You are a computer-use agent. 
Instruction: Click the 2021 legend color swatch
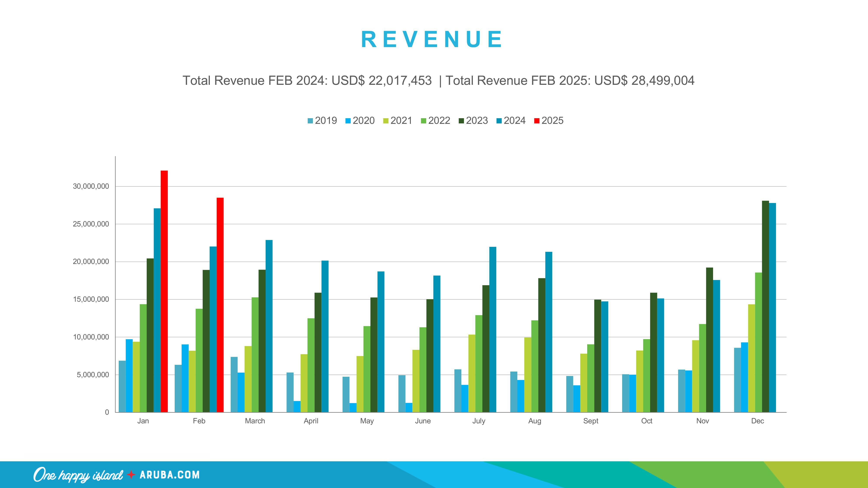386,121
